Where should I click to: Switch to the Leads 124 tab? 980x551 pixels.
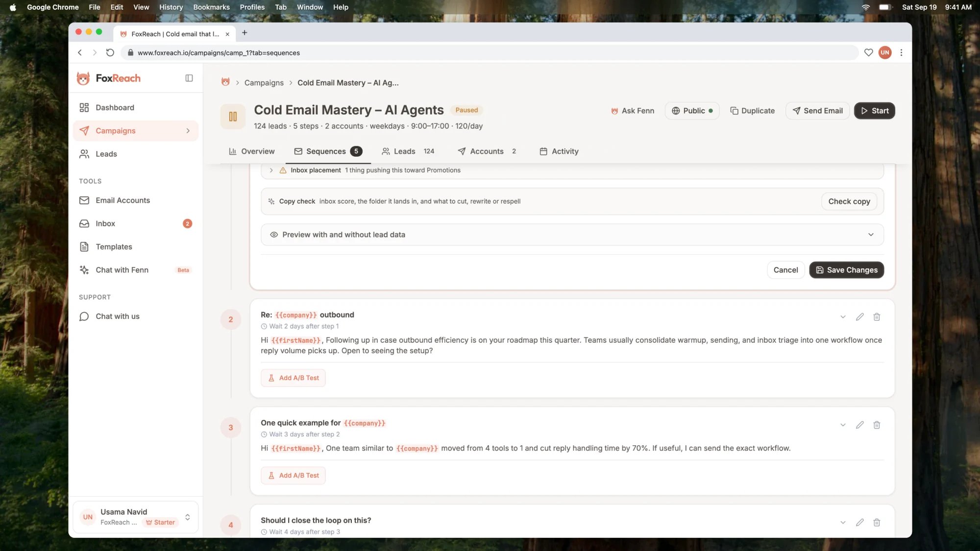click(408, 151)
